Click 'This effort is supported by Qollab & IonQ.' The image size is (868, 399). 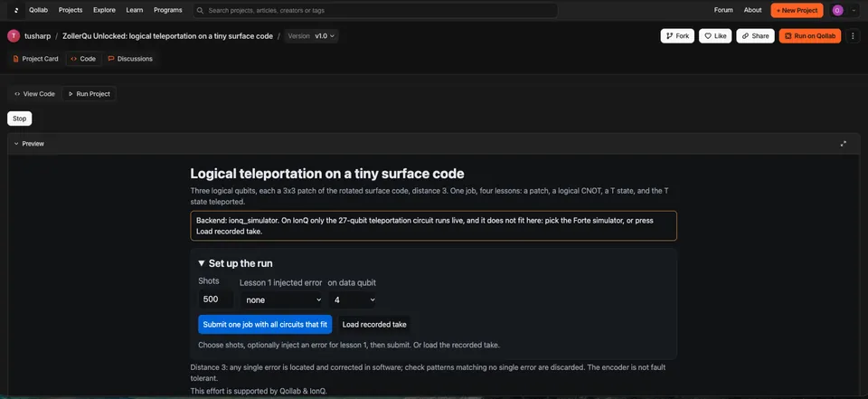[259, 391]
